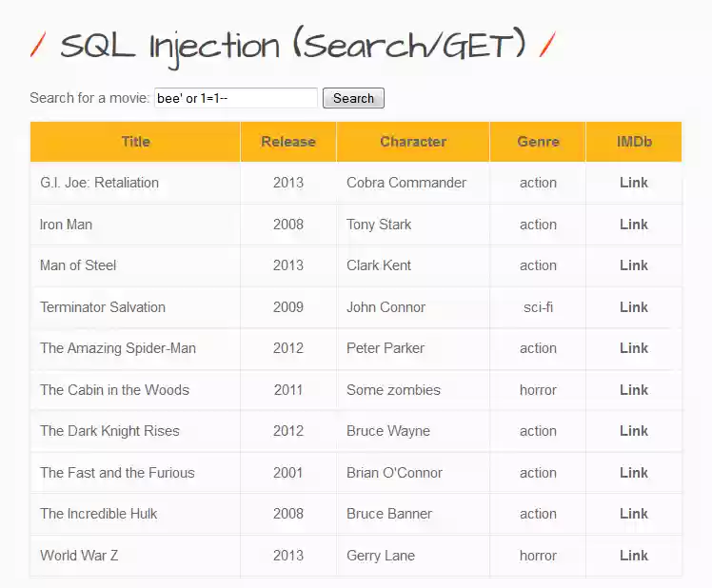
Task: Click the Genre column header
Action: coord(538,142)
